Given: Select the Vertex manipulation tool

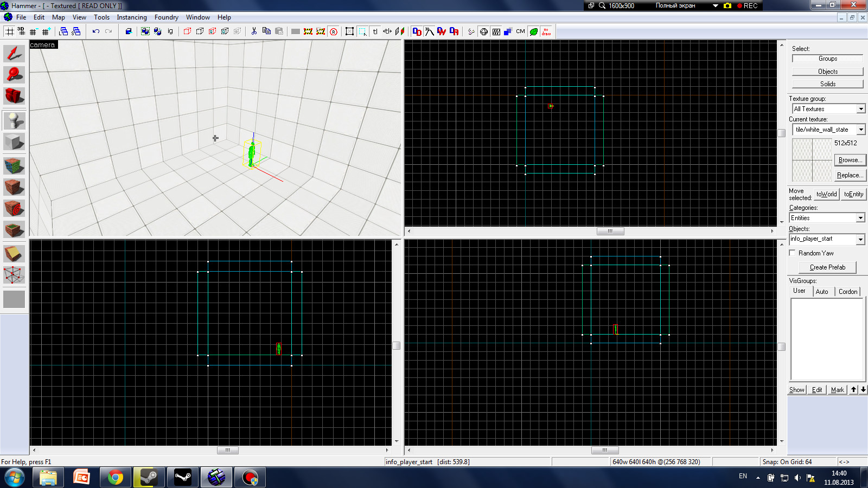Looking at the screenshot, I should click(x=14, y=275).
